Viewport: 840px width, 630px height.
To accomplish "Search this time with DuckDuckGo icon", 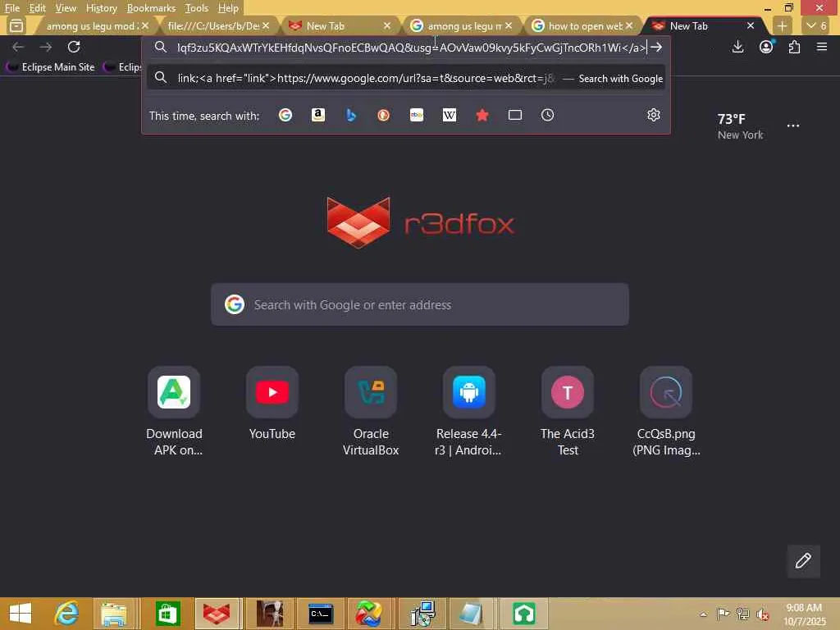I will (x=384, y=115).
